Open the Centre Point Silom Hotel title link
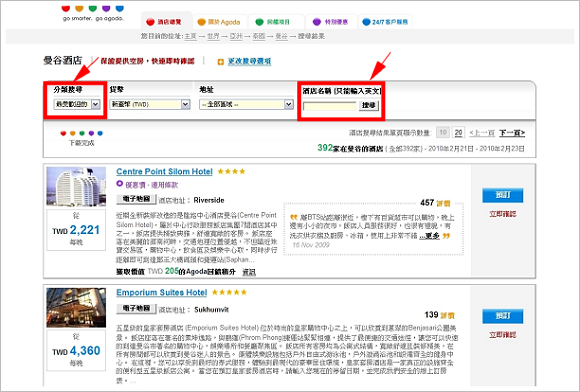 tap(164, 172)
